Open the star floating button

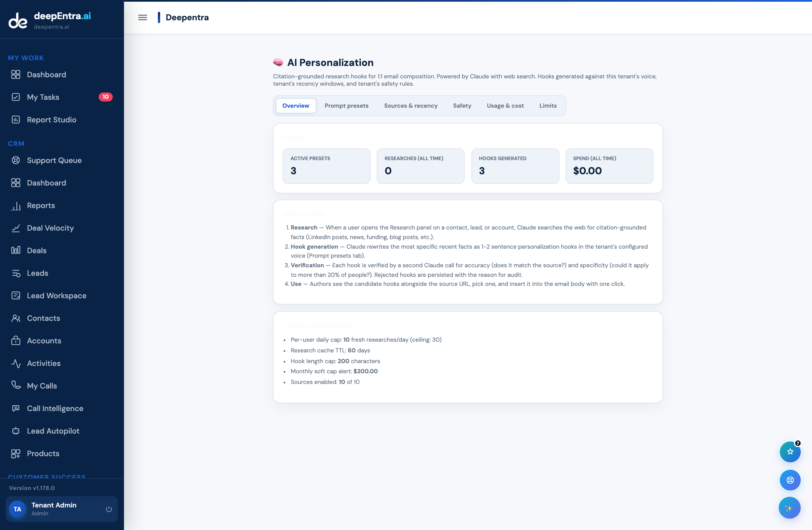[790, 452]
